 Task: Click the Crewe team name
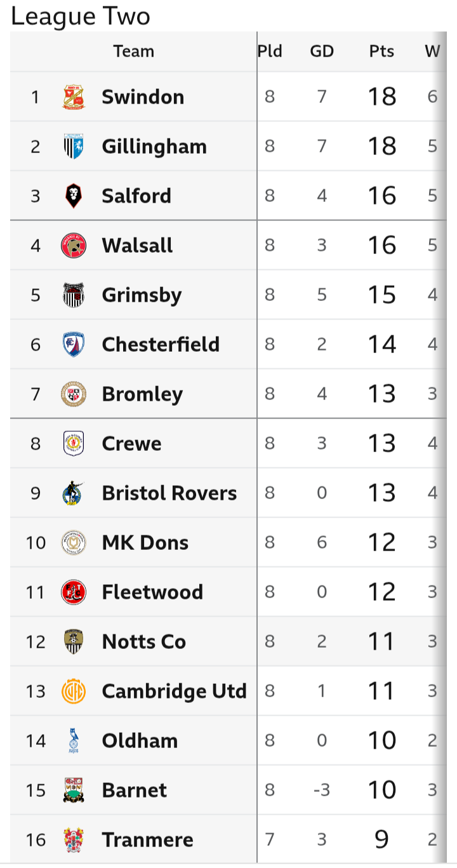point(132,443)
